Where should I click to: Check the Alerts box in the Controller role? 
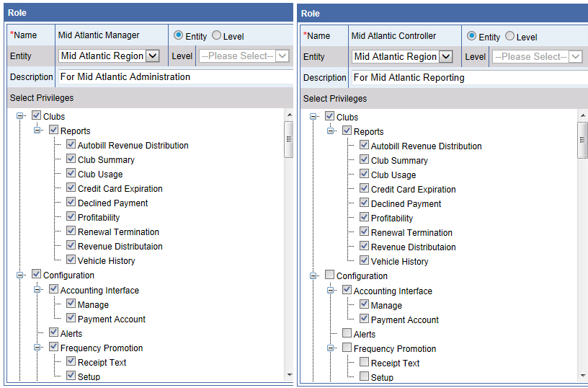347,334
